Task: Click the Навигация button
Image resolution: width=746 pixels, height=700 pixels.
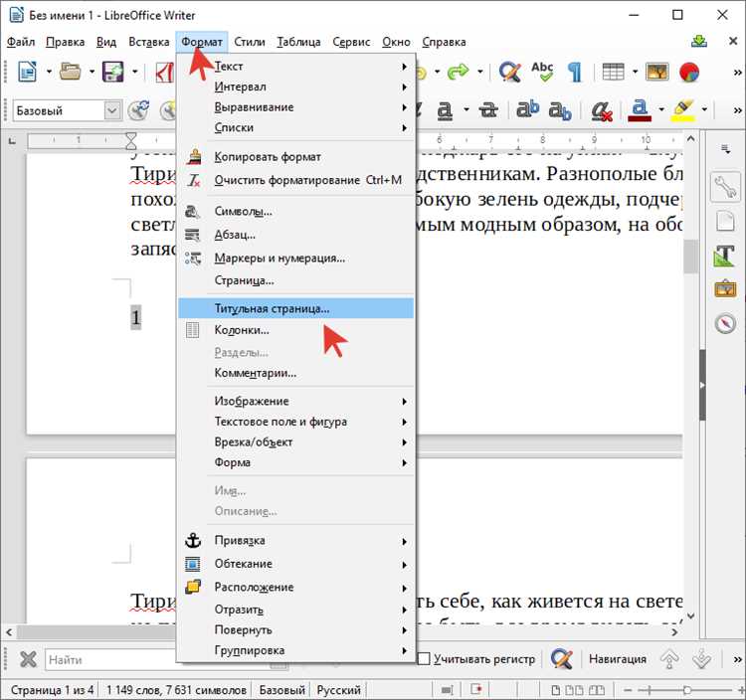Action: click(618, 659)
